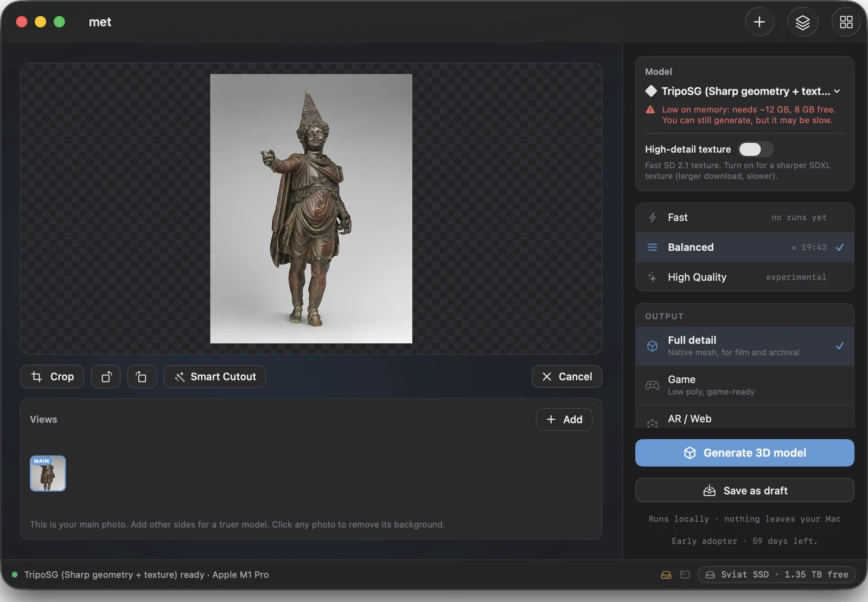Screen dimensions: 868x602
Task: Select the Balanced quality preset
Action: click(x=745, y=248)
